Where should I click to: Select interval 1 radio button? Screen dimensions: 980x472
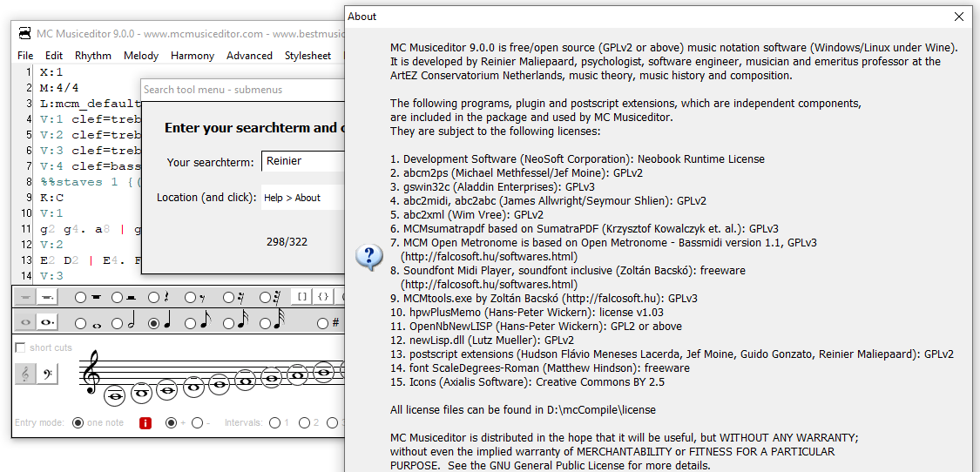point(274,423)
